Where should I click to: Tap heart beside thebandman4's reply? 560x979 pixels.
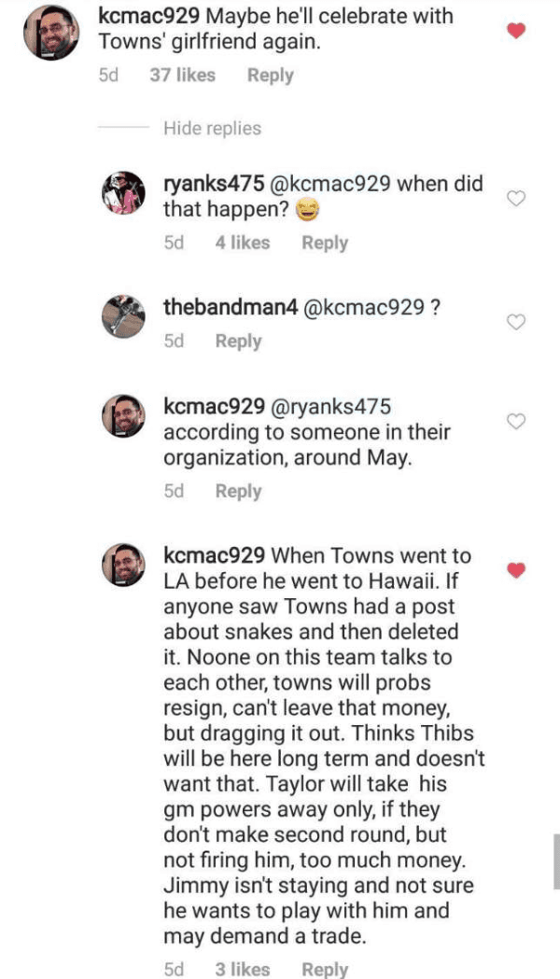[516, 322]
